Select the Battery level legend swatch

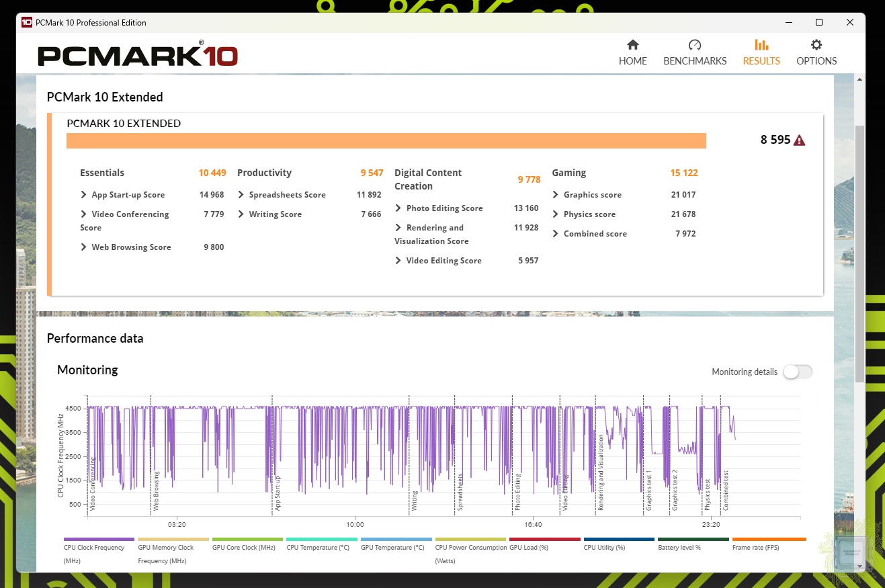tap(693, 539)
